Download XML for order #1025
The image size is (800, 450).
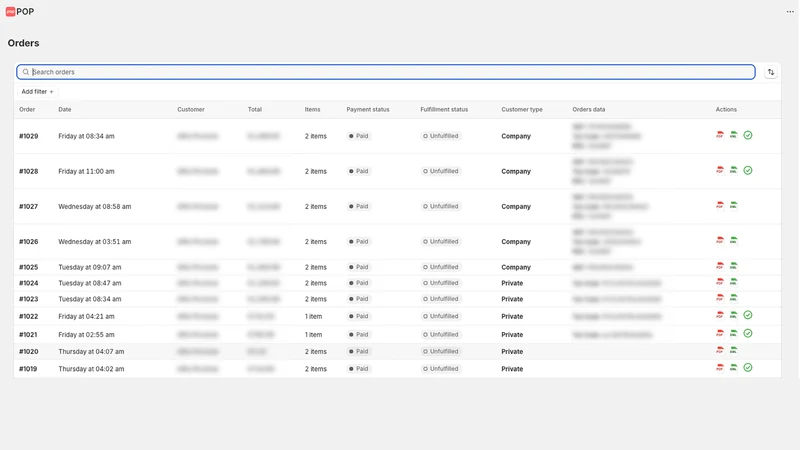733,266
